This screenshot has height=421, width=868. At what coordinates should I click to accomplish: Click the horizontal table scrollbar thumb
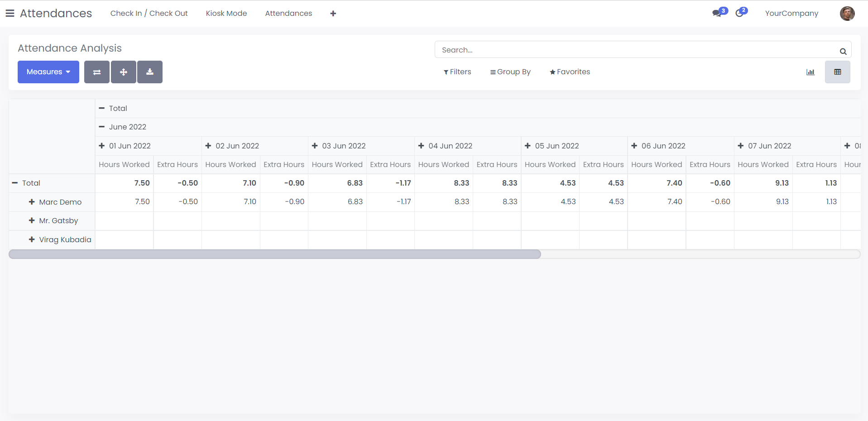coord(275,254)
